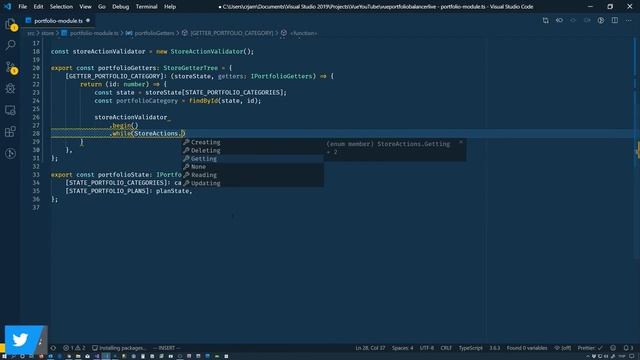The height and width of the screenshot is (360, 640).
Task: Click the [off] eye status bar item
Action: 562,348
